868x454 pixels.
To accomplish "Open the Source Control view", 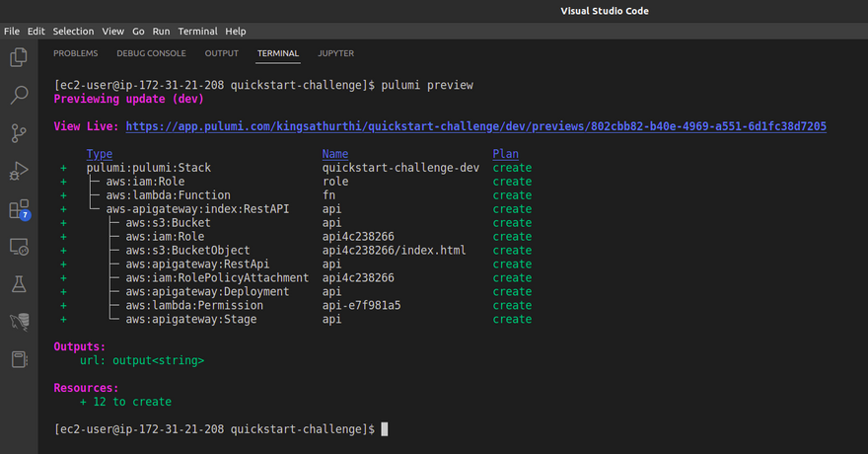I will coord(19,133).
